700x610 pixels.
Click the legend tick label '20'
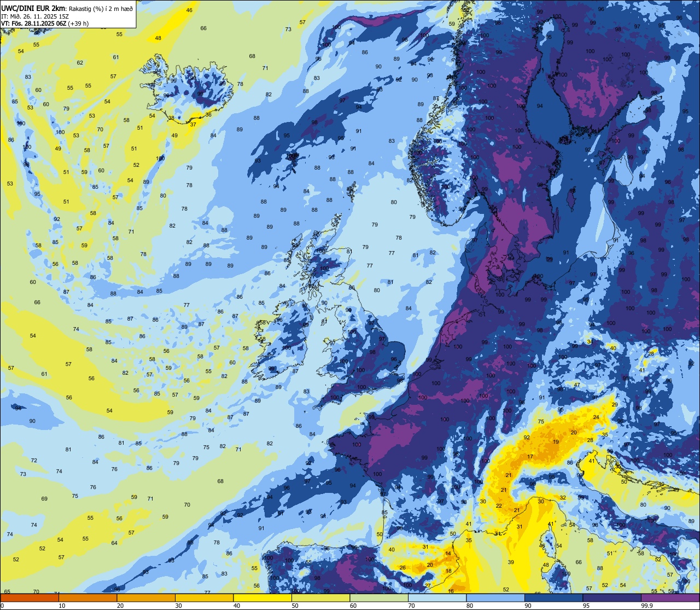coord(120,606)
